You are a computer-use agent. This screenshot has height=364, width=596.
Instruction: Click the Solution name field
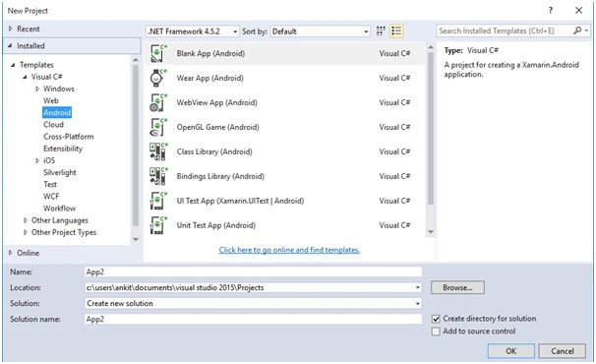pyautogui.click(x=253, y=319)
